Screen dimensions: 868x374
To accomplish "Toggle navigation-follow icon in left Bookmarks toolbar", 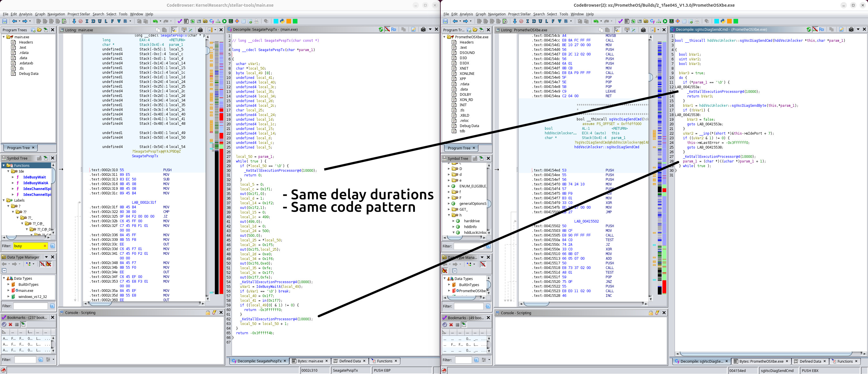I will pos(23,324).
